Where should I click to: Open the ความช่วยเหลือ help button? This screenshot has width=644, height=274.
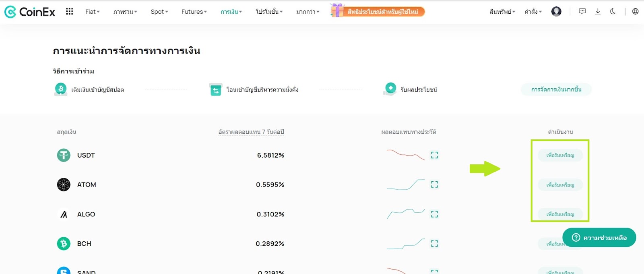pos(599,238)
